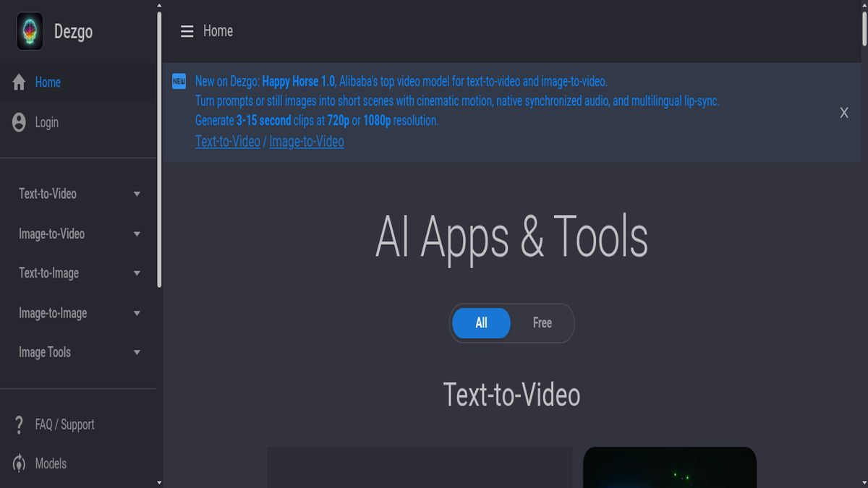Click the sidebar scroll down arrow

159,482
